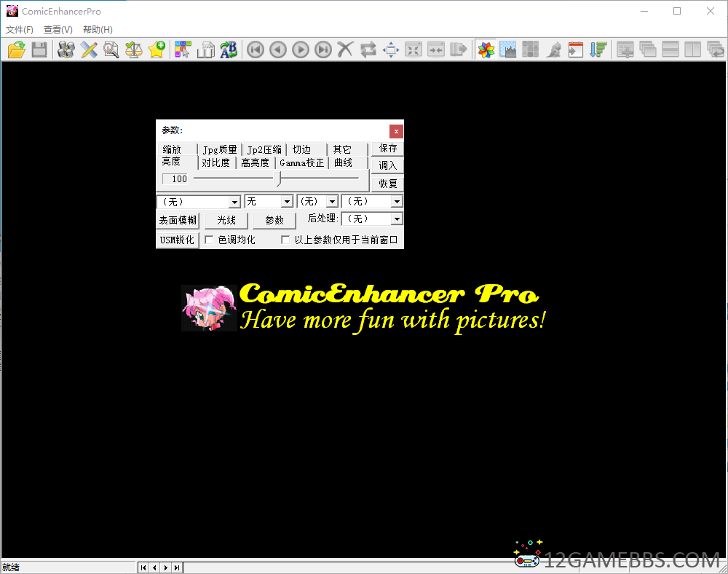728x574 pixels.
Task: Click the USM锐化 button
Action: [178, 240]
